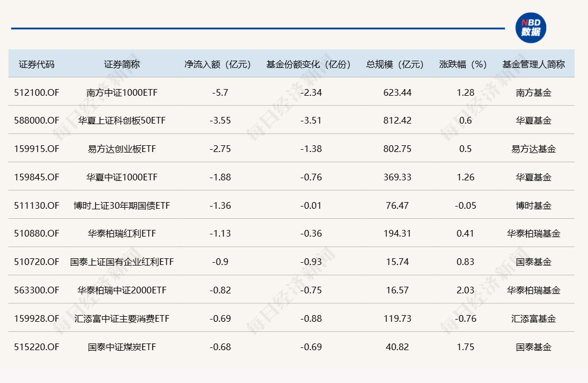Select net inflow value -1.36
Image resolution: width=588 pixels, height=383 pixels.
(220, 205)
